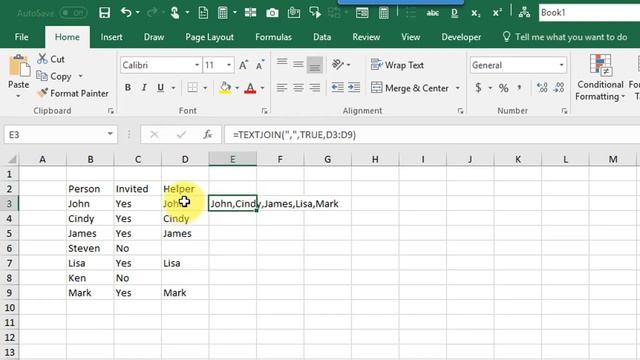Click the Insert Function fx button
The height and width of the screenshot is (360, 640).
tap(208, 135)
